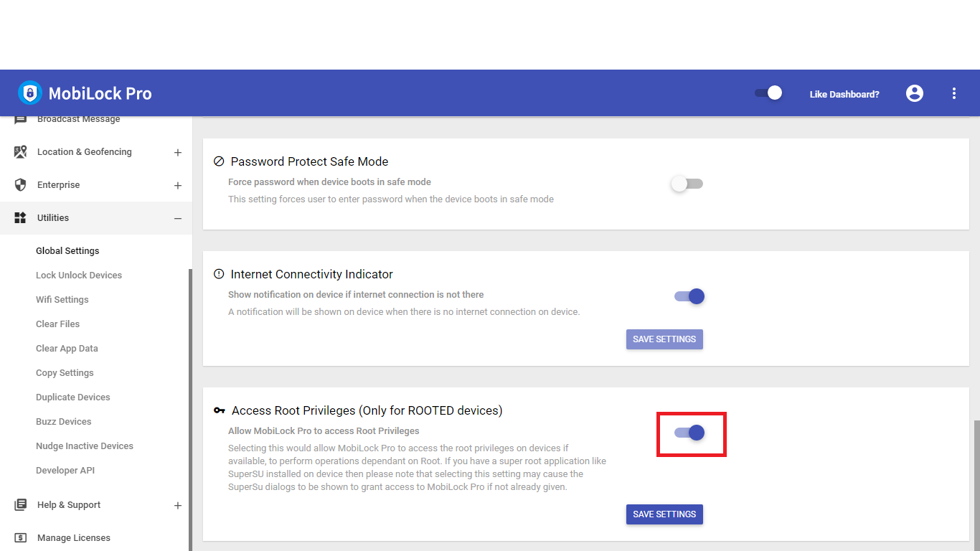Open Developer API page
The width and height of the screenshot is (980, 551).
pos(65,470)
